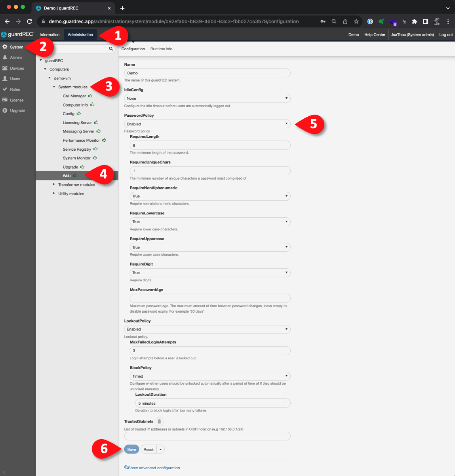Expand the Transformer modules tree node
This screenshot has height=476, width=455.
coord(54,184)
